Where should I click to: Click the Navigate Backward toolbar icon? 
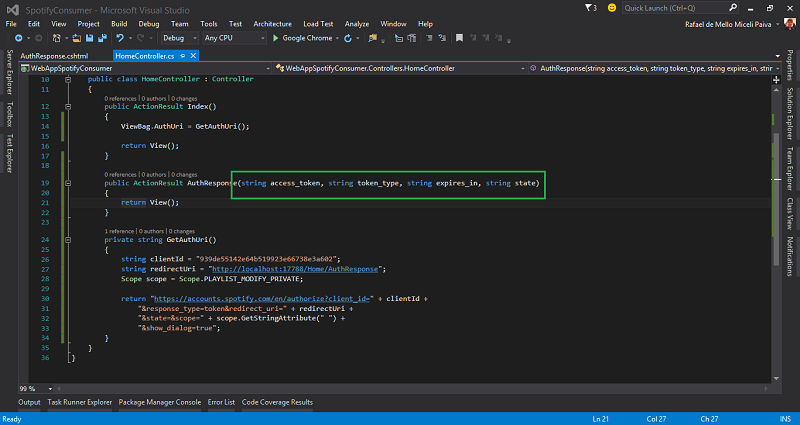19,38
